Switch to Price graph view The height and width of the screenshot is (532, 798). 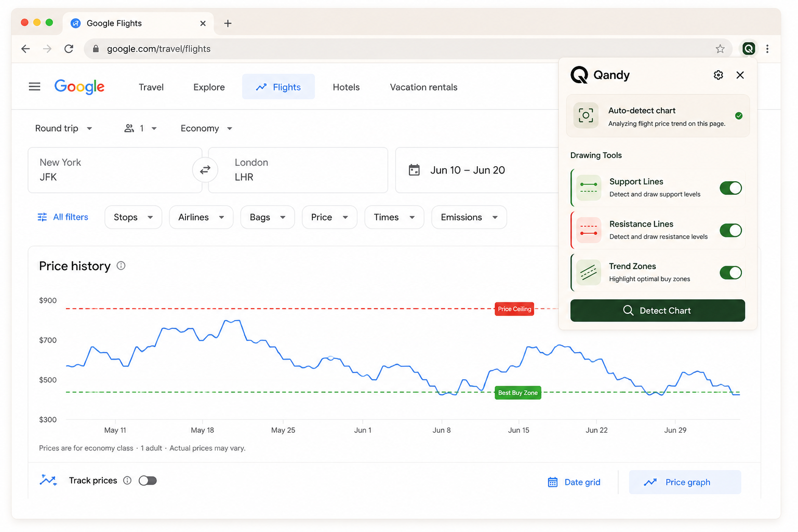(x=685, y=482)
